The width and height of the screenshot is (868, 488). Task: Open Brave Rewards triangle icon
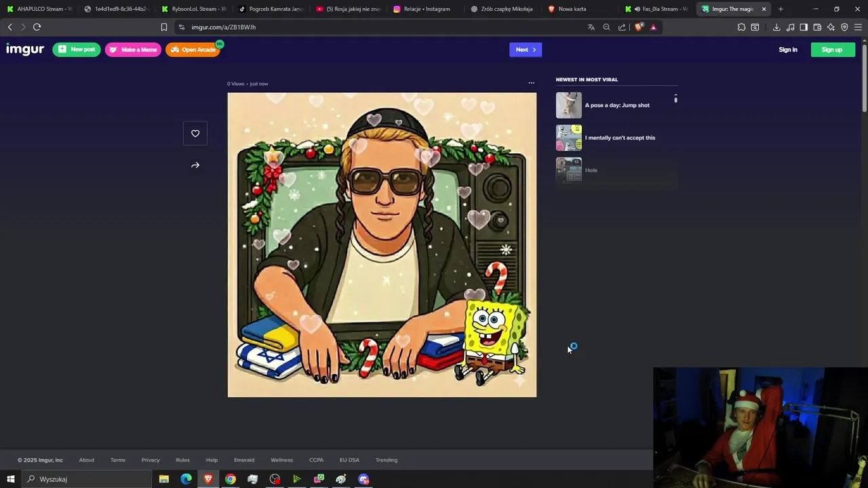653,27
